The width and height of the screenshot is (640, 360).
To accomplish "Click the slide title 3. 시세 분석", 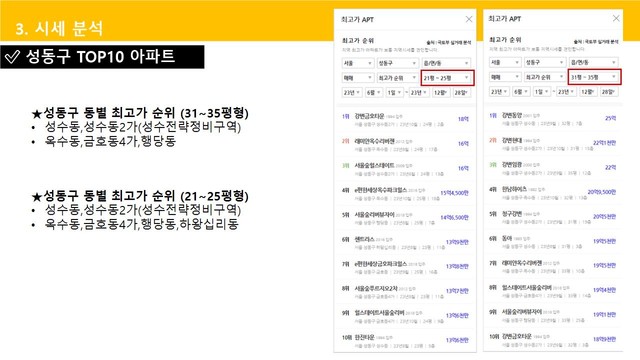I will (x=59, y=29).
